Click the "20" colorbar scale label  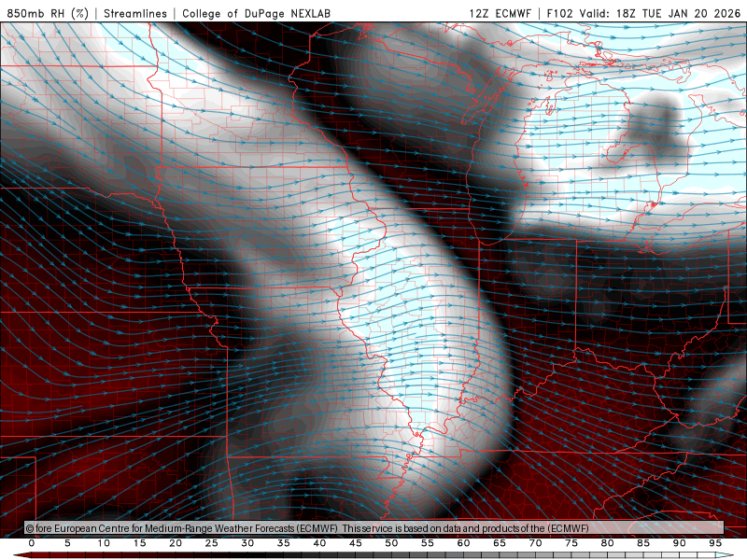point(176,543)
